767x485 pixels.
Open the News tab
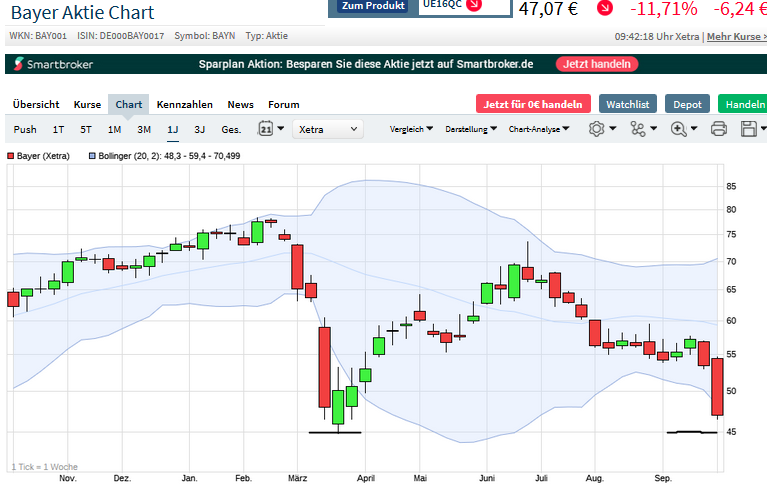pos(240,104)
